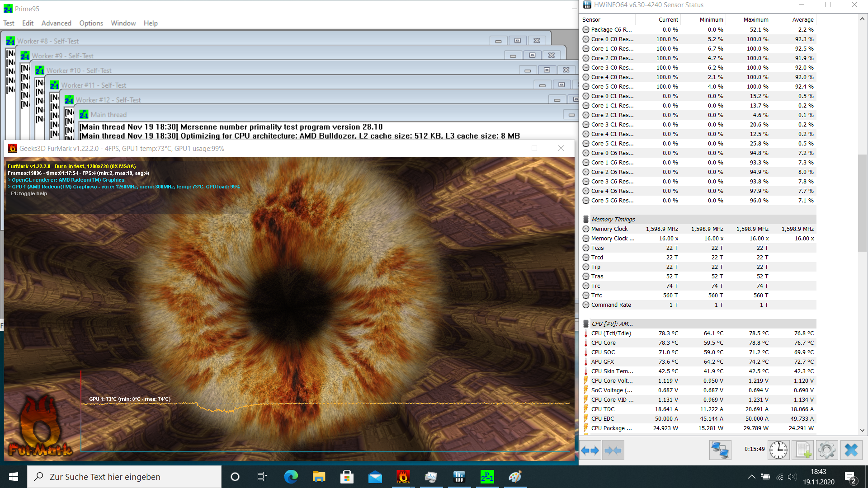Open the Mail app from the taskbar
868x488 pixels.
coord(375,477)
